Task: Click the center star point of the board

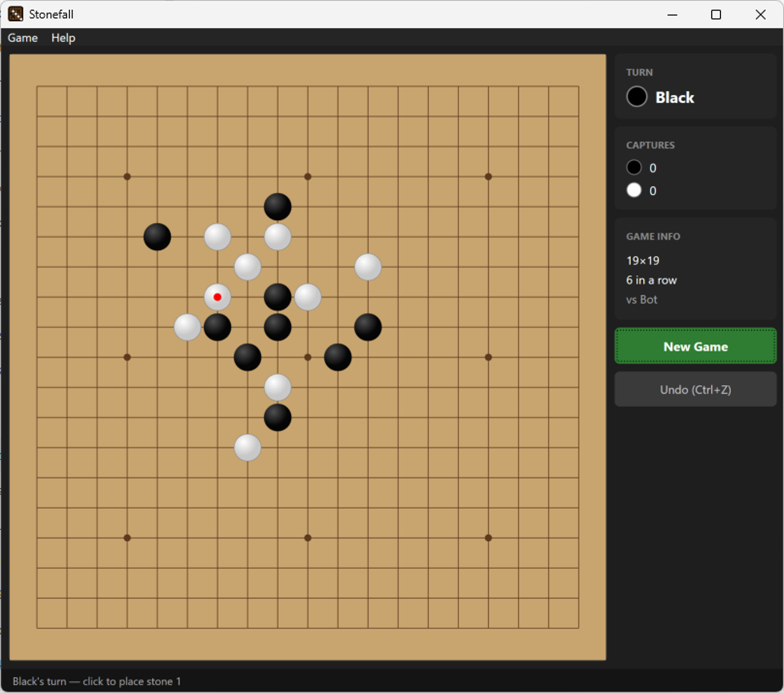Action: [x=308, y=357]
